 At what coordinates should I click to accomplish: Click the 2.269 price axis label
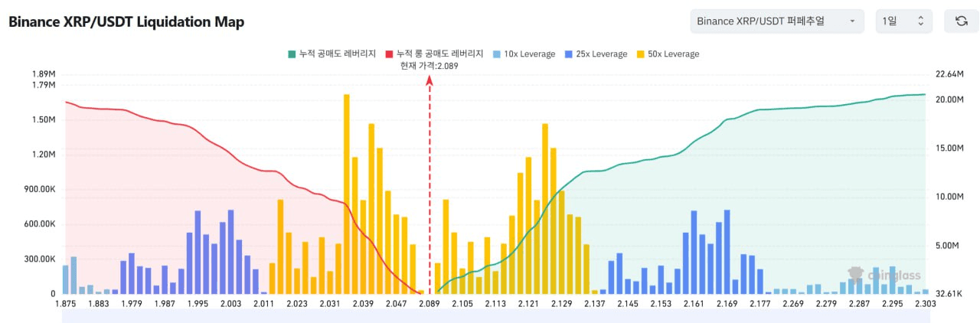click(792, 304)
